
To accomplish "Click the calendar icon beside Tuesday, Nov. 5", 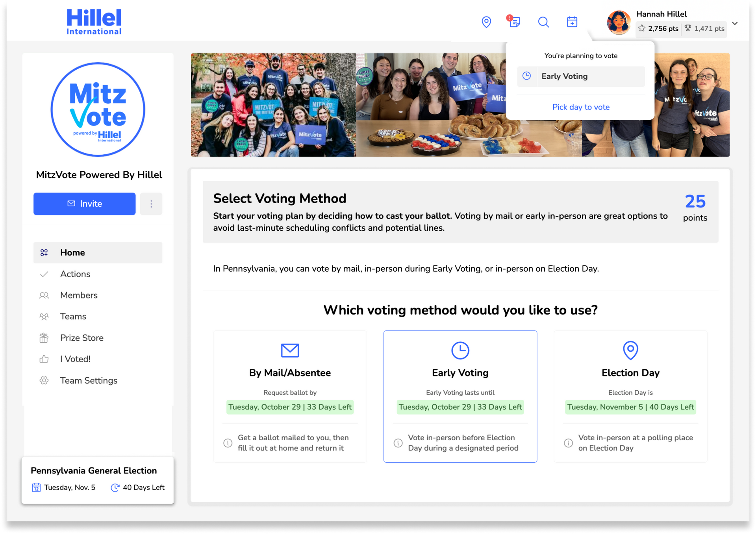I will 36,488.
